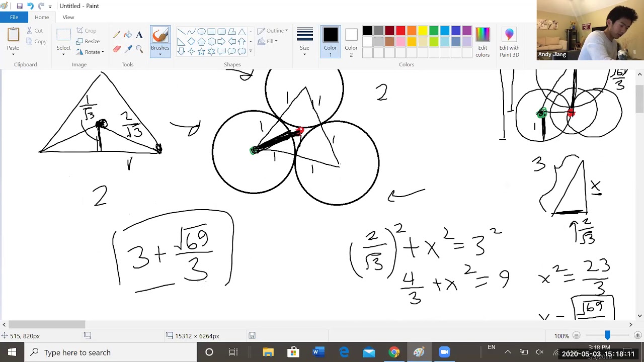Select Color 2 as active color

[x=351, y=42]
